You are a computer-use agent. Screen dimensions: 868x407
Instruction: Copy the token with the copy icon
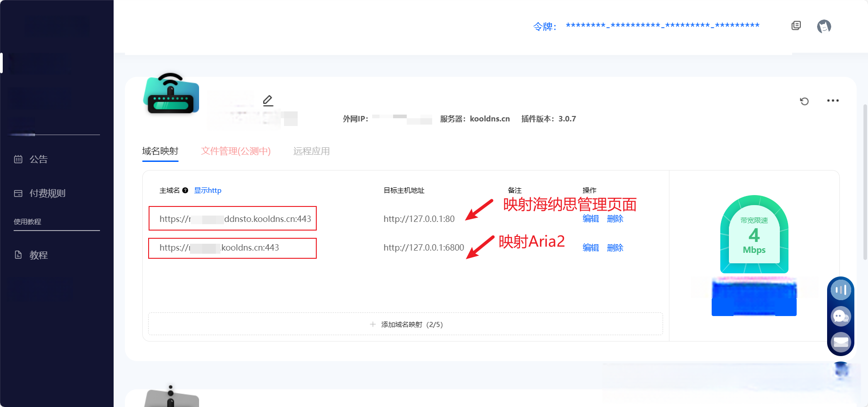[796, 25]
